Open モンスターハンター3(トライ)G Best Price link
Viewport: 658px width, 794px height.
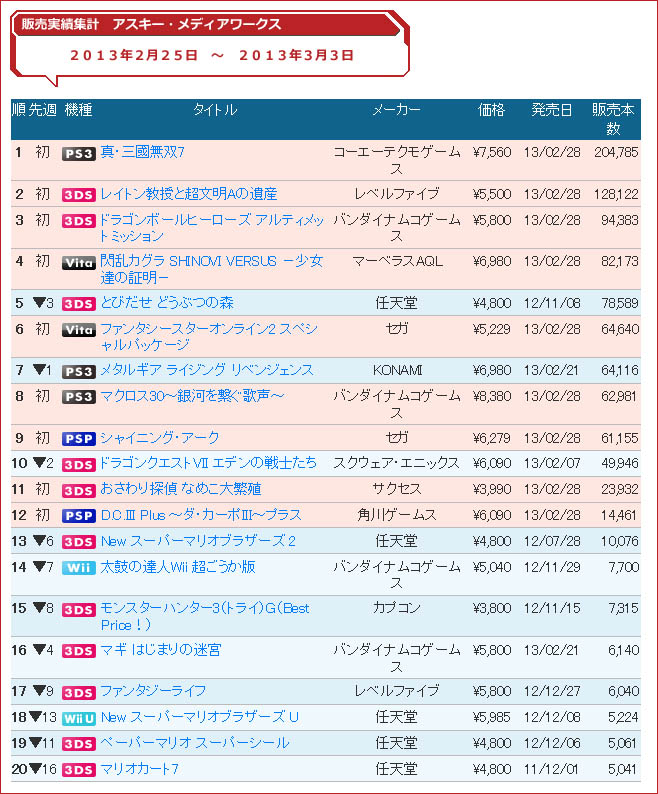pos(205,616)
